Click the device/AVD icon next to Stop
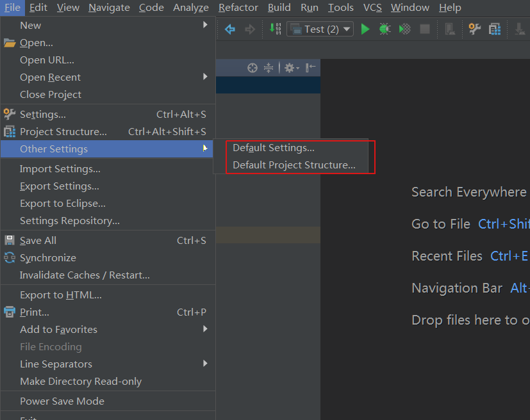Viewport: 530px width, 420px height. click(x=449, y=29)
